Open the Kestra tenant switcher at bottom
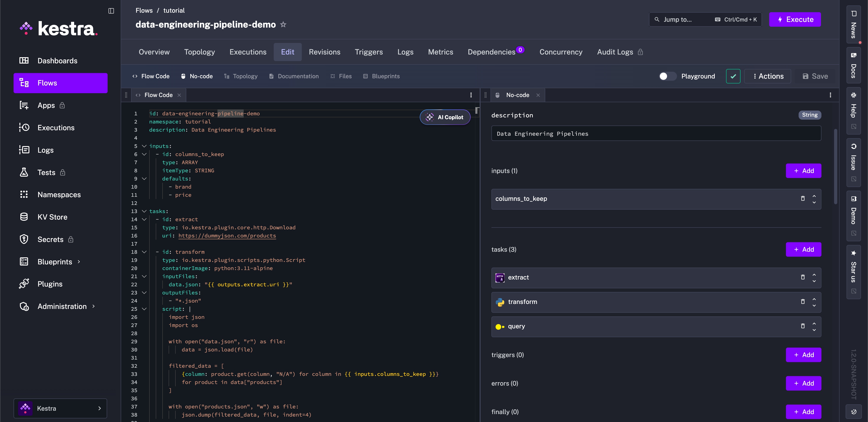The height and width of the screenshot is (422, 868). tap(60, 408)
